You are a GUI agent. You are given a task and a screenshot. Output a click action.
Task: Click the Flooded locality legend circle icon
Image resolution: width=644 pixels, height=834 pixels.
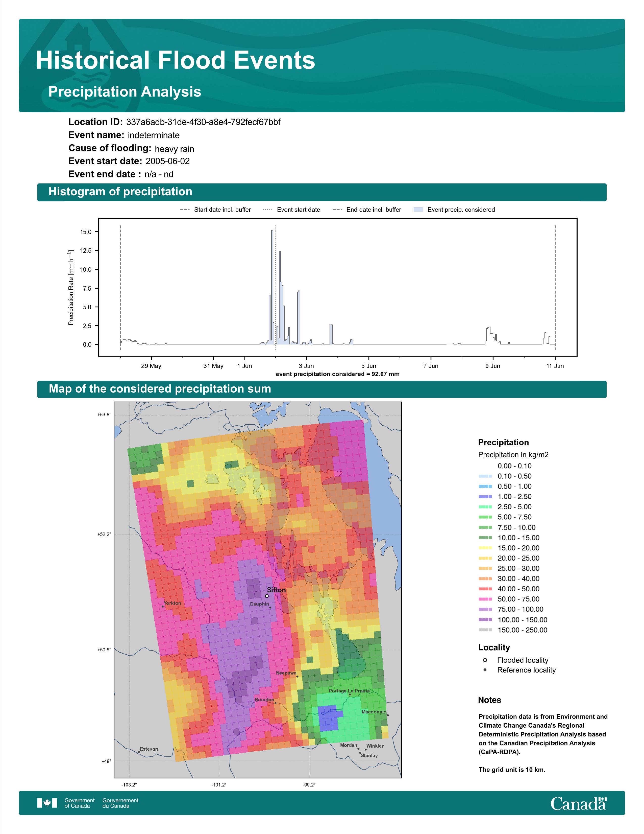tap(485, 660)
